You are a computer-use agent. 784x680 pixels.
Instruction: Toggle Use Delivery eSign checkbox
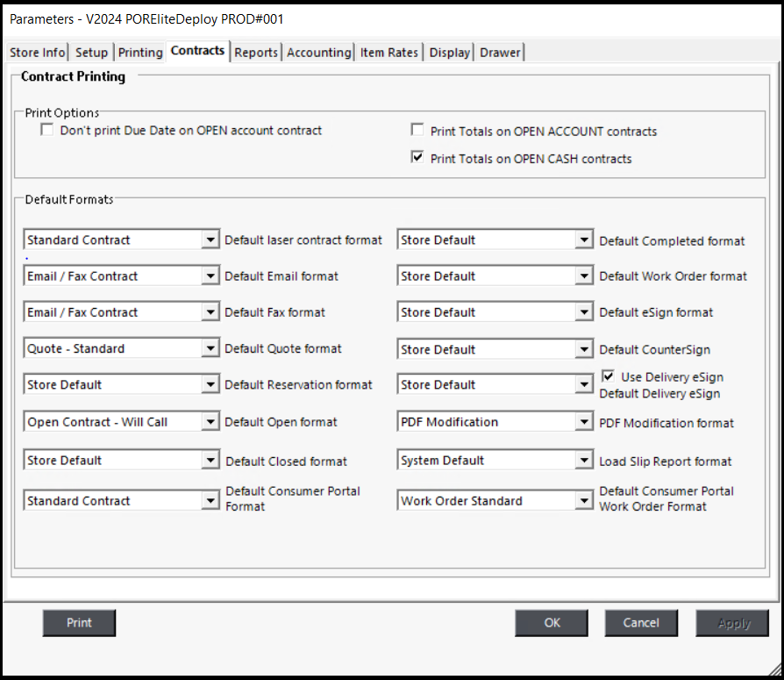coord(608,376)
